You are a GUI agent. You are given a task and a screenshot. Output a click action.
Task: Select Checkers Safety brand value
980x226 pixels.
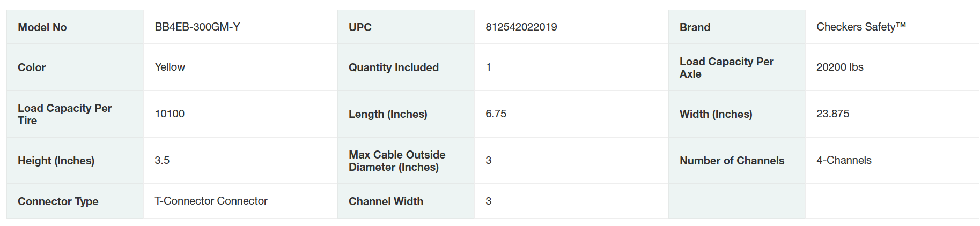click(861, 27)
